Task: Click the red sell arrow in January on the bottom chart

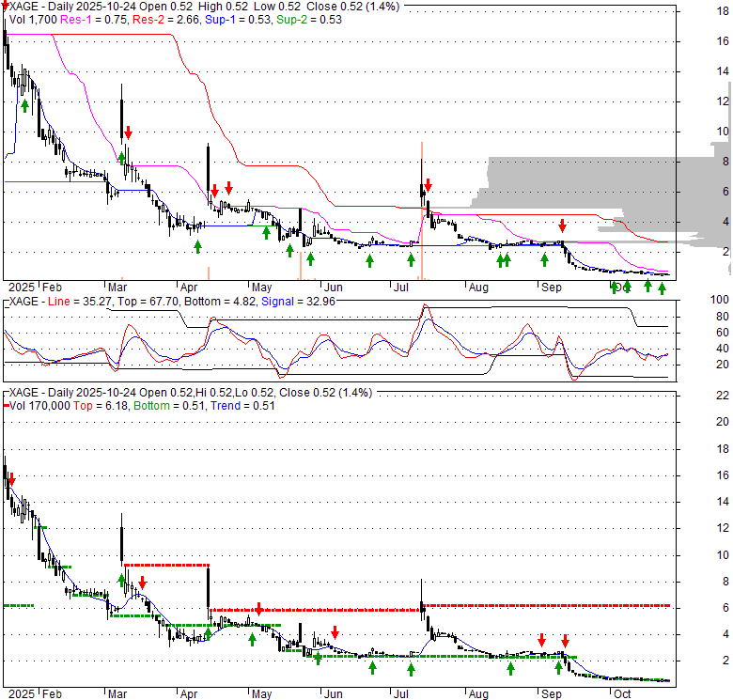Action: [11, 479]
